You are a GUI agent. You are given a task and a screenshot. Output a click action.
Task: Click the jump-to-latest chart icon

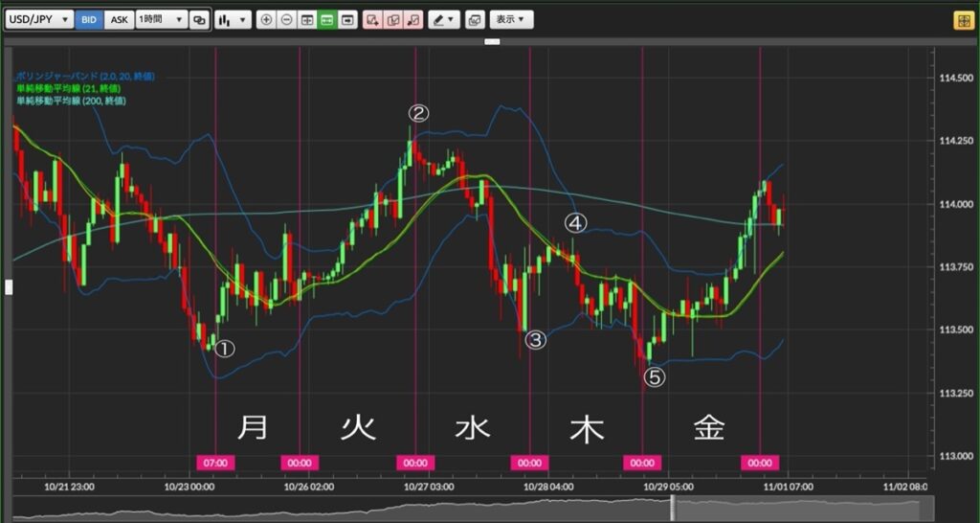[x=346, y=20]
